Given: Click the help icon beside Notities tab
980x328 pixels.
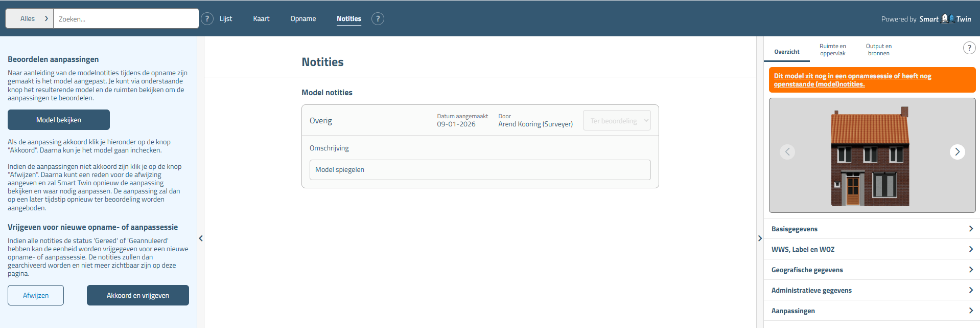Looking at the screenshot, I should 378,19.
